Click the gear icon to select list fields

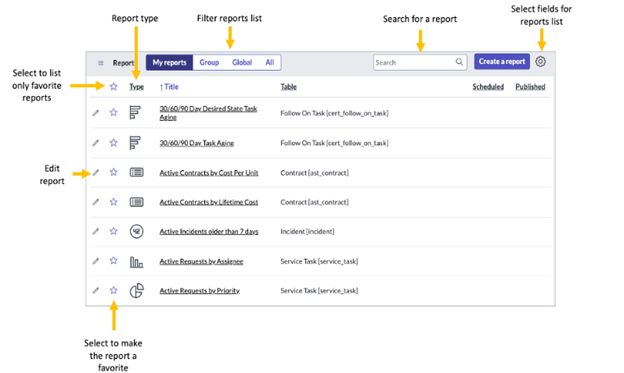(x=540, y=62)
